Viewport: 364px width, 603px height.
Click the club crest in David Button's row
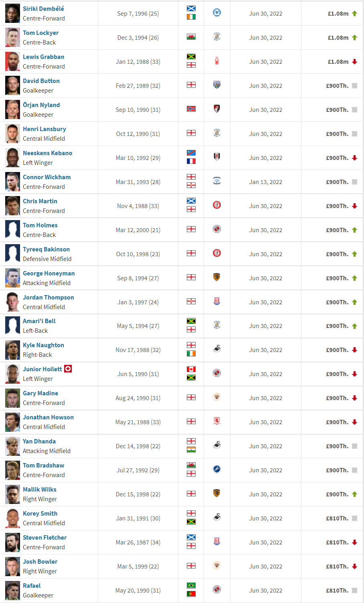[217, 85]
